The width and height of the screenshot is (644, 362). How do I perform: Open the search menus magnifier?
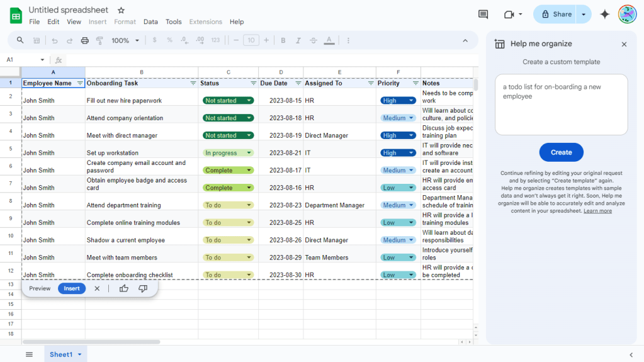coord(20,40)
